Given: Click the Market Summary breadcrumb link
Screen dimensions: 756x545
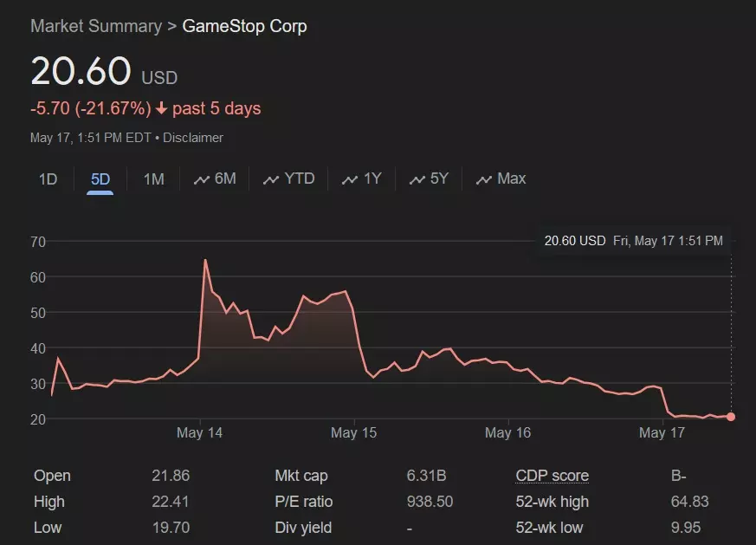Looking at the screenshot, I should [96, 26].
